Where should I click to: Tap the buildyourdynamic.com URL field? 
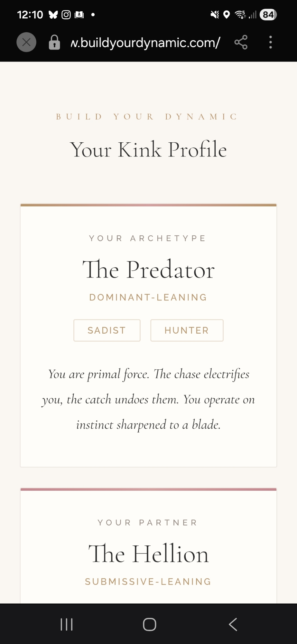click(x=145, y=42)
